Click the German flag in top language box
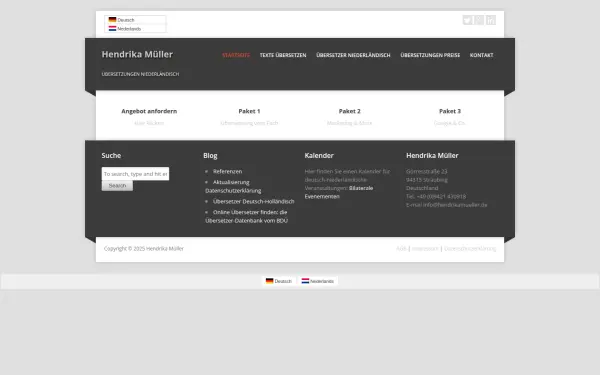The height and width of the screenshot is (375, 600). click(112, 20)
